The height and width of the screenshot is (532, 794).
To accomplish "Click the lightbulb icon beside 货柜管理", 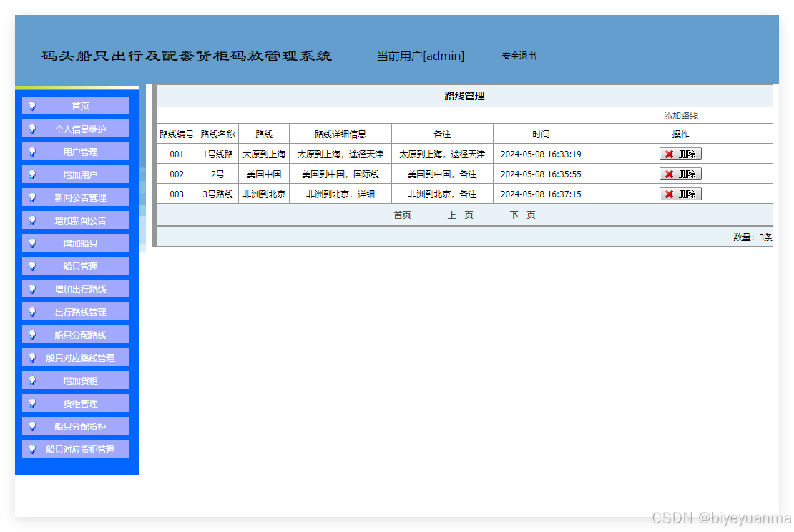I will tap(31, 403).
